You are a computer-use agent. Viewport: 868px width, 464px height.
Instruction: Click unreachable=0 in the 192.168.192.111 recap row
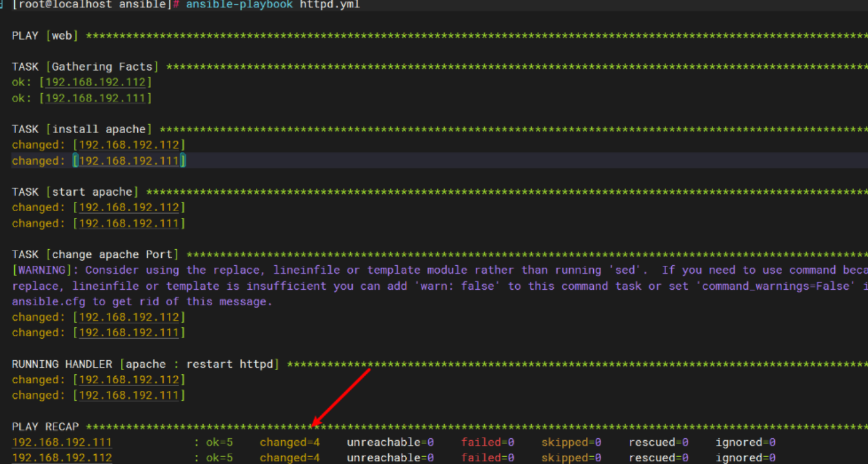(390, 443)
